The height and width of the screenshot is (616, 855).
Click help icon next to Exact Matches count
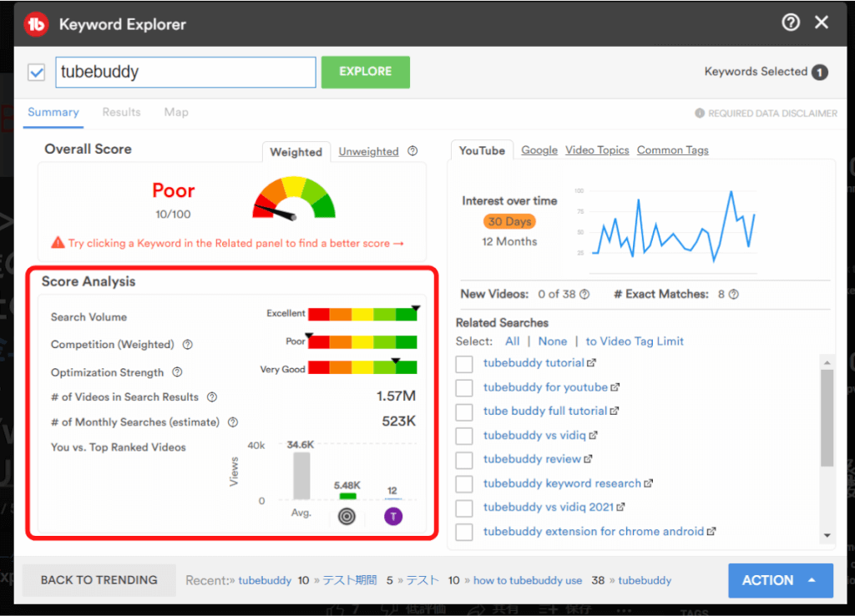point(734,295)
